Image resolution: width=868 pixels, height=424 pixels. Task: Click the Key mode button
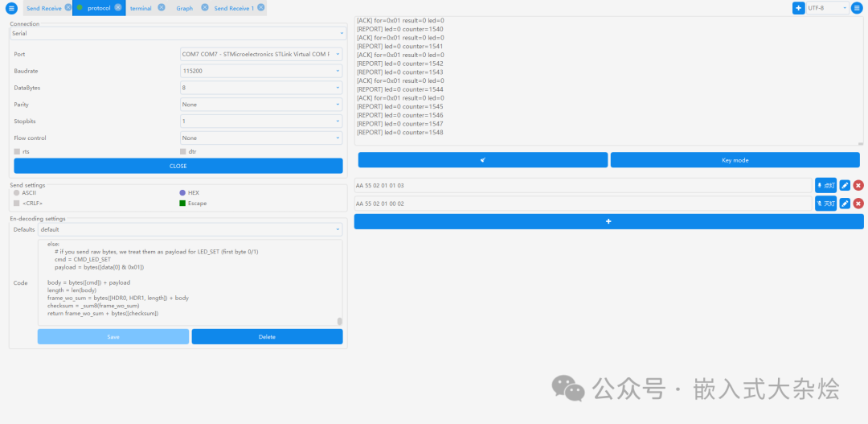pyautogui.click(x=735, y=159)
